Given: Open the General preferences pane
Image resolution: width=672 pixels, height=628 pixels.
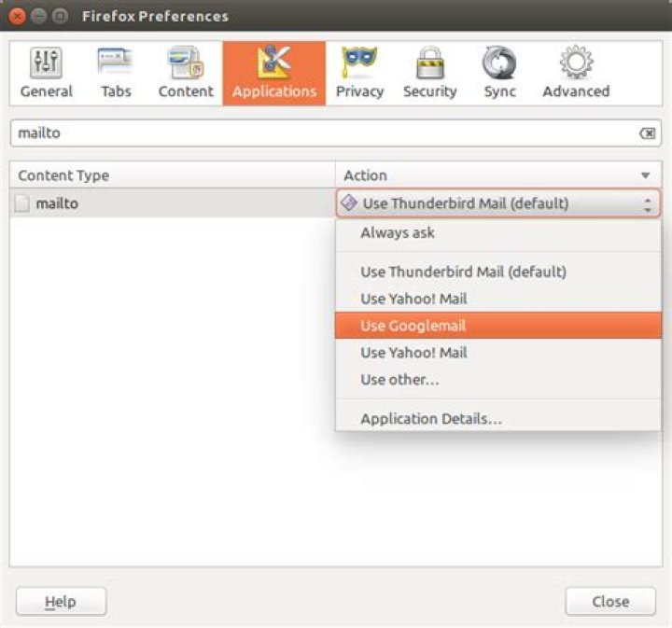Looking at the screenshot, I should [x=47, y=74].
